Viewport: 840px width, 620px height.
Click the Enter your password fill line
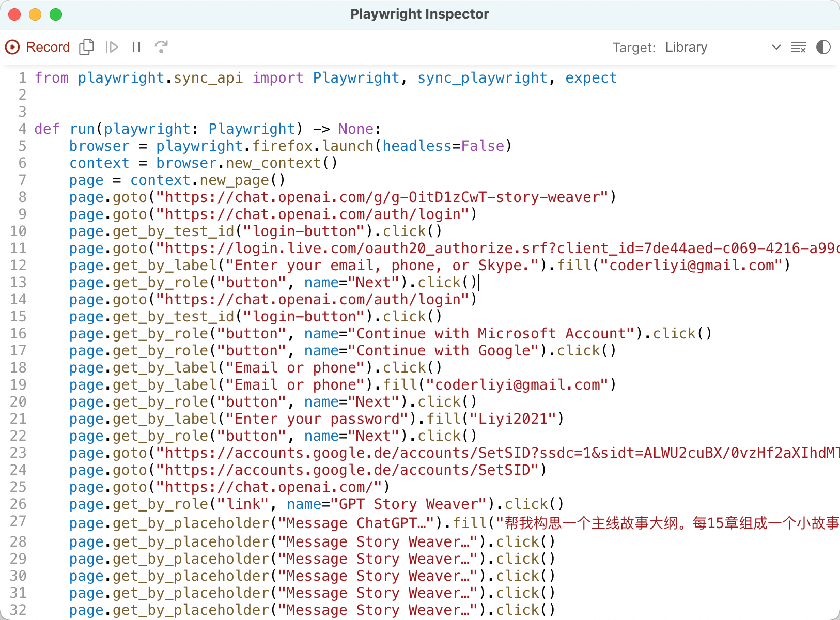[316, 419]
